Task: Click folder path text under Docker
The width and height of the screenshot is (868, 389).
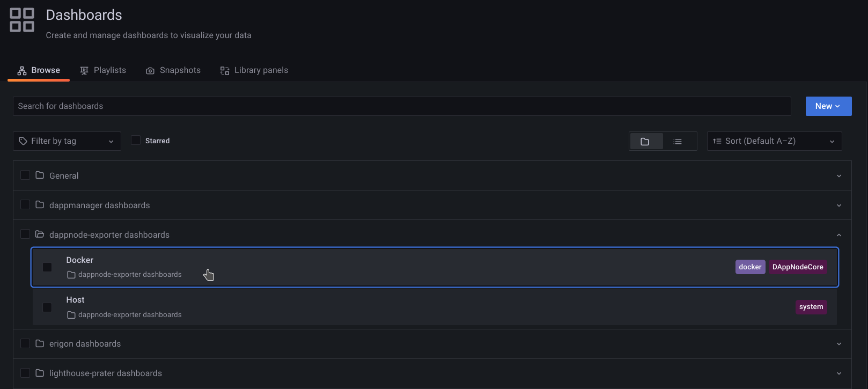Action: coord(130,275)
